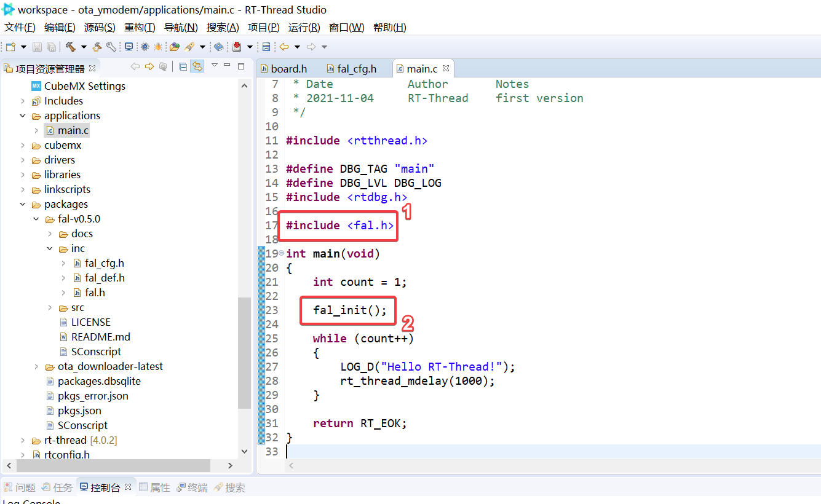The height and width of the screenshot is (504, 821).
Task: Click the yellow back navigation arrow in toolbar
Action: tap(284, 47)
